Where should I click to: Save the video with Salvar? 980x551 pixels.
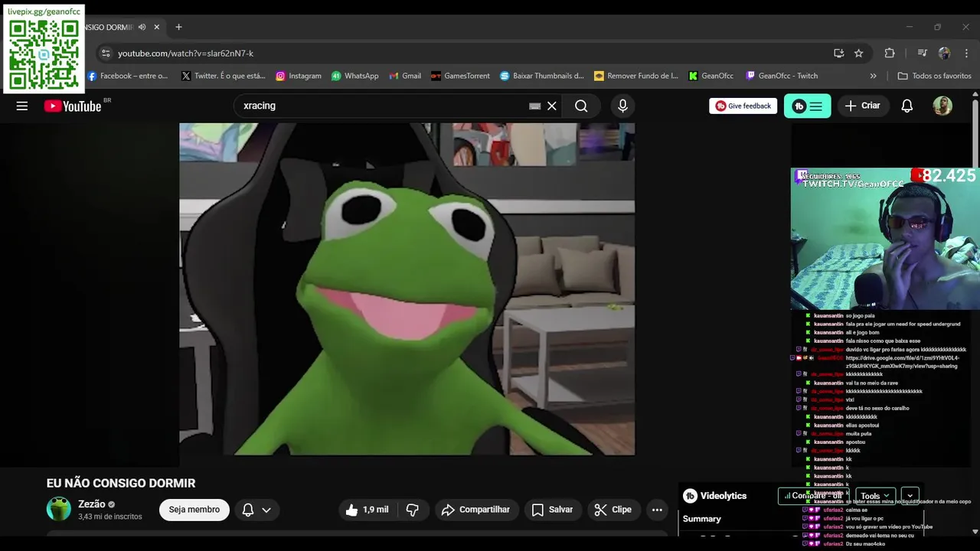coord(552,510)
